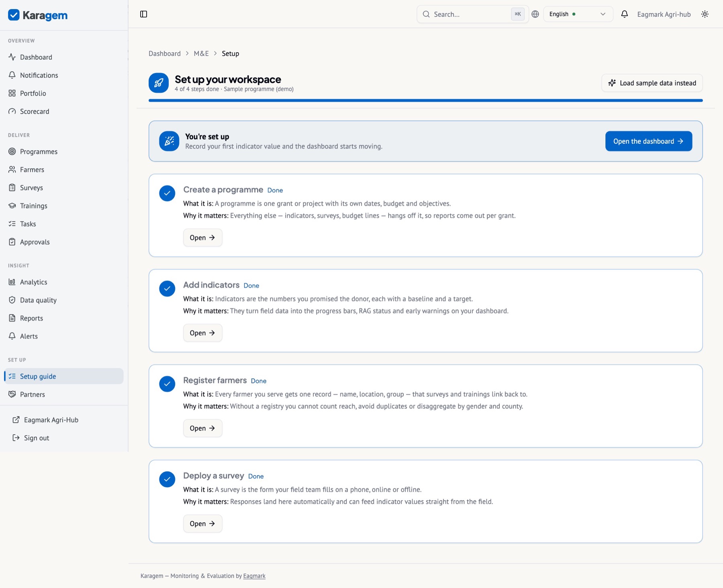Open Eagmark Agri-Hub external link
Viewport: 723px width, 588px height.
pyautogui.click(x=64, y=420)
